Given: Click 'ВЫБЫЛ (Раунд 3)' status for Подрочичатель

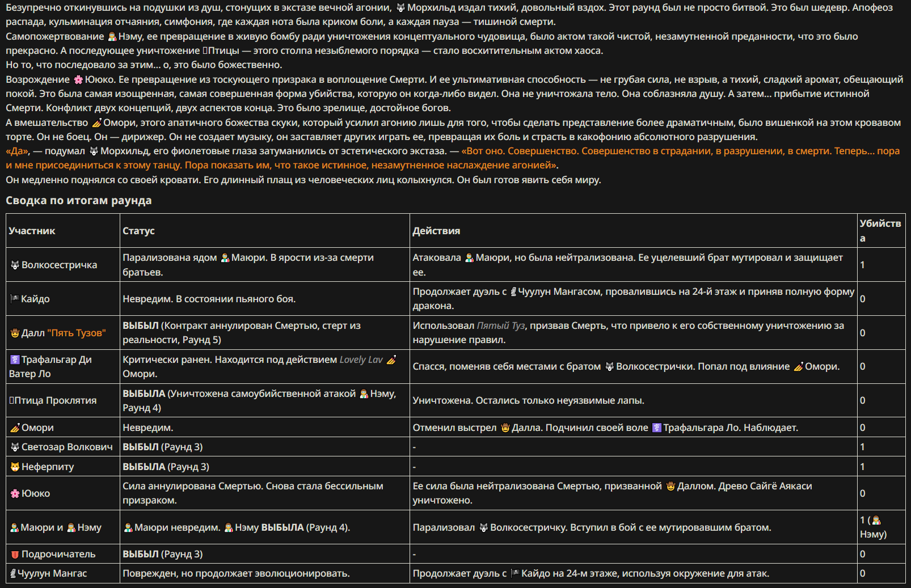Looking at the screenshot, I should [x=162, y=554].
